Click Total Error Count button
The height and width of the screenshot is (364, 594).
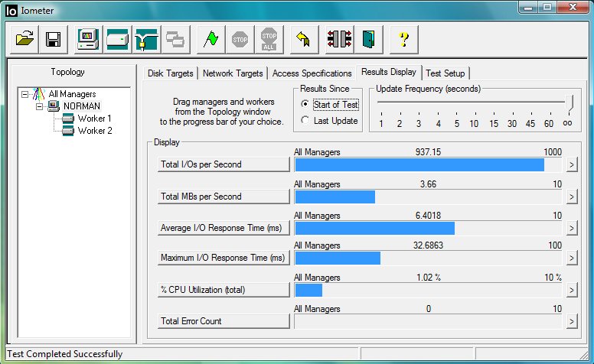pyautogui.click(x=224, y=322)
